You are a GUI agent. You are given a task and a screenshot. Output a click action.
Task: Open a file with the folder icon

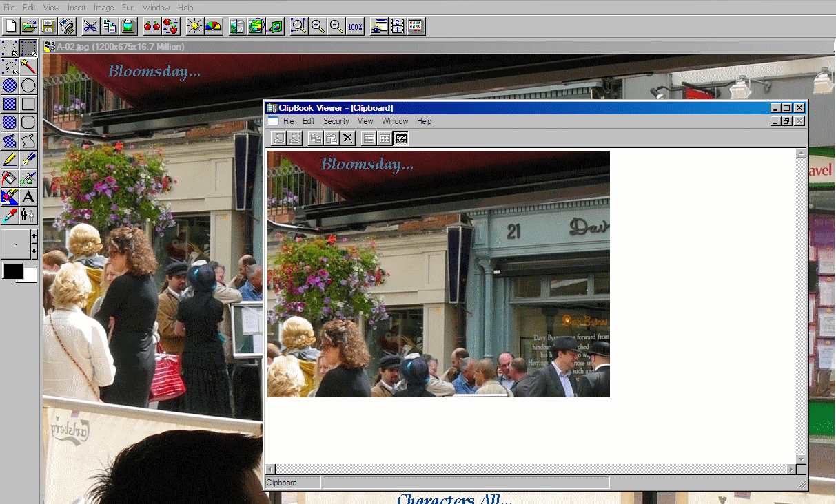[29, 26]
